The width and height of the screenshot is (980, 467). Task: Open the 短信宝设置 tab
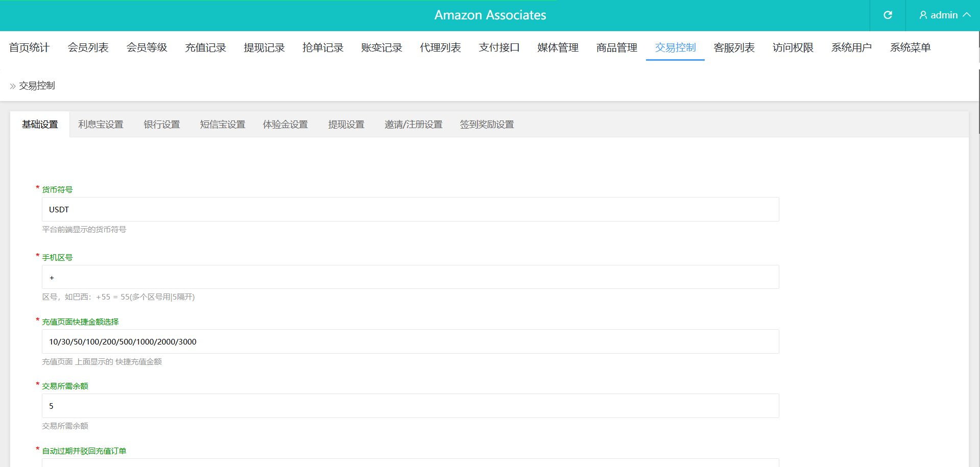(x=223, y=125)
